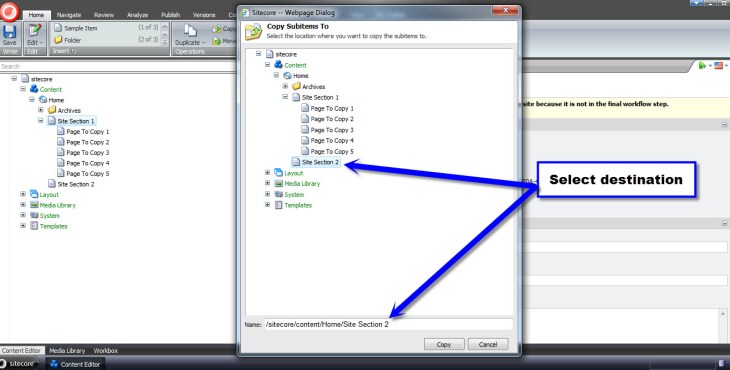Expand System in dialog tree
This screenshot has width=730, height=370.
point(268,194)
